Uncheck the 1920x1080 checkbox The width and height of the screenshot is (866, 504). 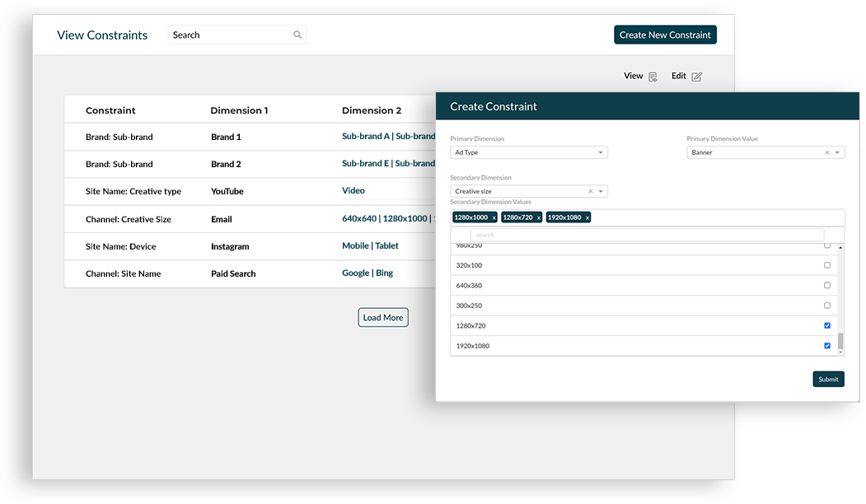[x=826, y=346]
